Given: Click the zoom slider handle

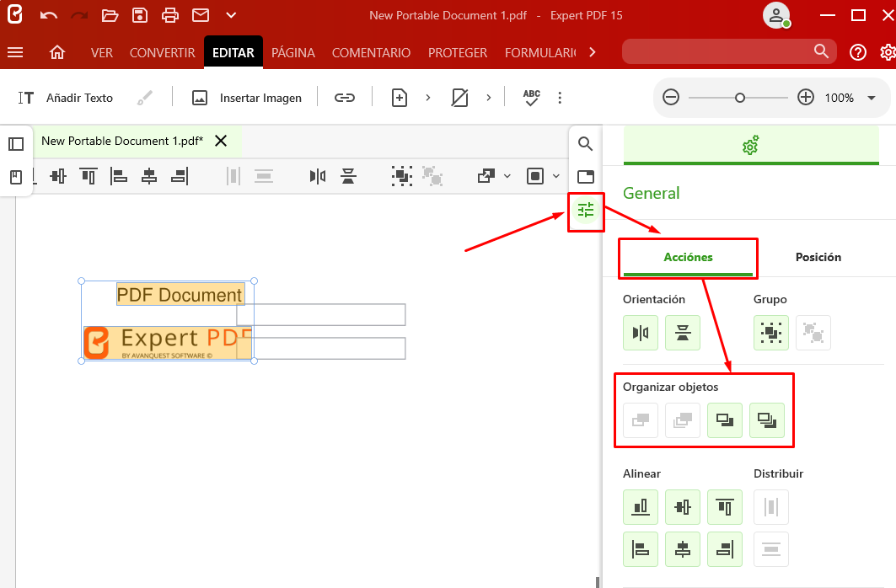Looking at the screenshot, I should pos(740,98).
